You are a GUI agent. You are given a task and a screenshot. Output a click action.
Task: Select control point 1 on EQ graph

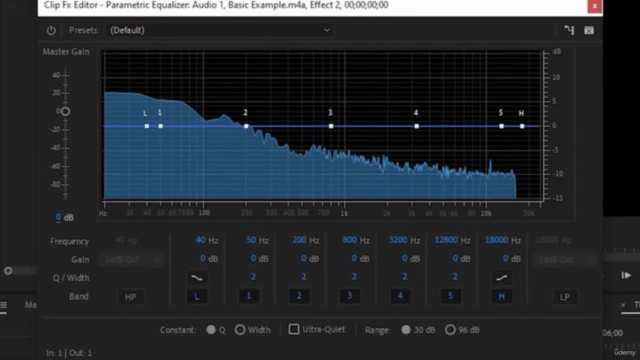[161, 126]
